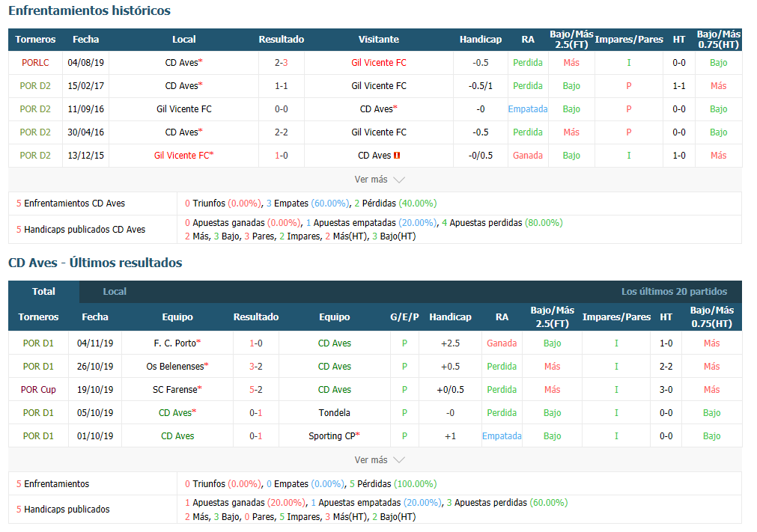
Task: Select handicap -0.5/1 in the 15/02/17 row
Action: (x=481, y=86)
